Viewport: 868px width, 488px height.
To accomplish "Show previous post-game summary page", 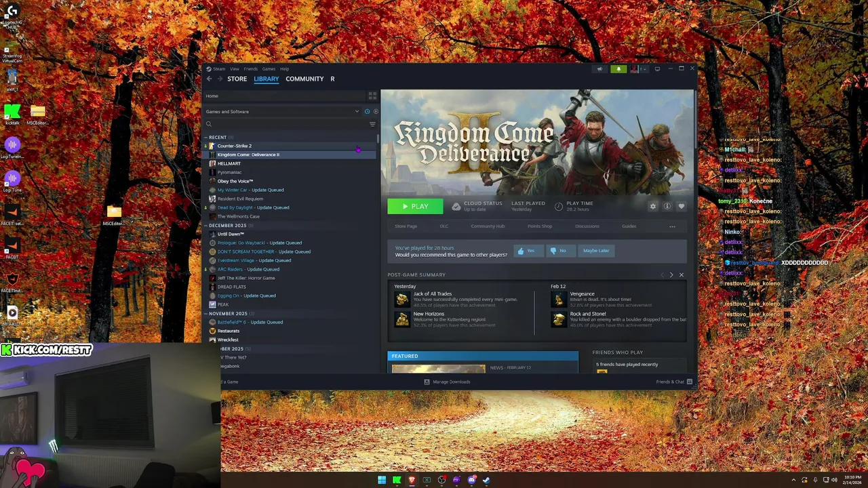I will click(662, 275).
